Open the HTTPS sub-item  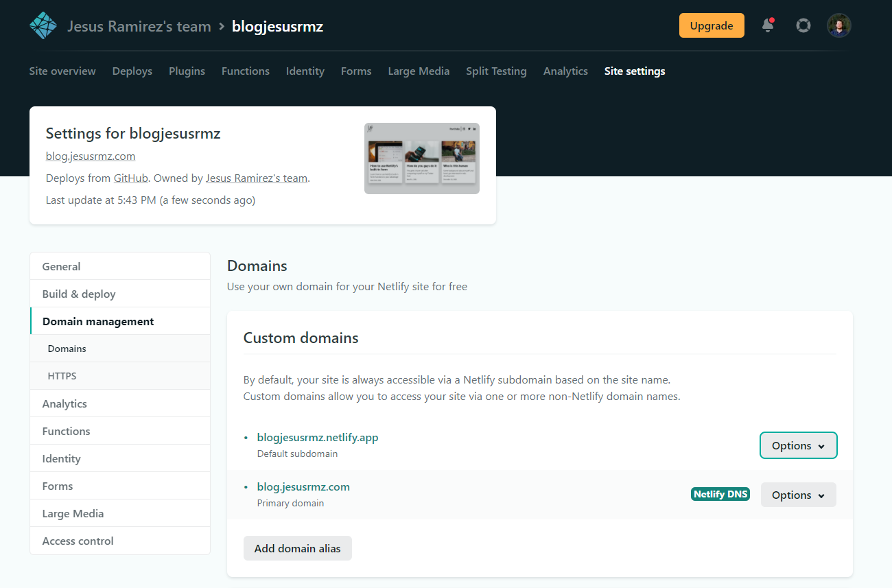(120, 376)
